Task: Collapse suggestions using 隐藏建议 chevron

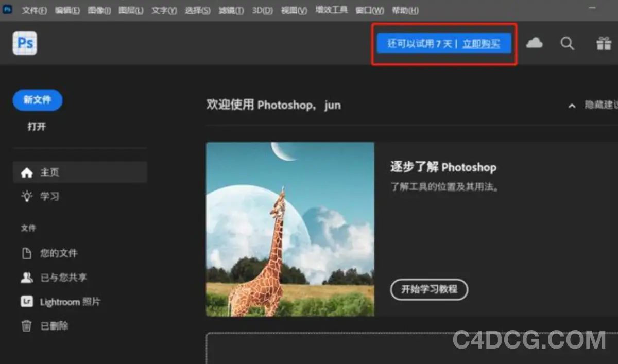Action: click(x=572, y=106)
